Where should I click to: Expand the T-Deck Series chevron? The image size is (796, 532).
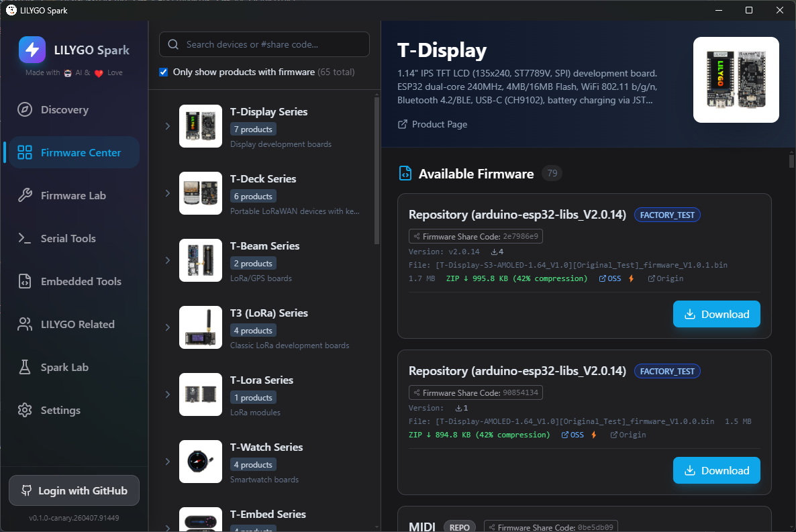click(168, 193)
